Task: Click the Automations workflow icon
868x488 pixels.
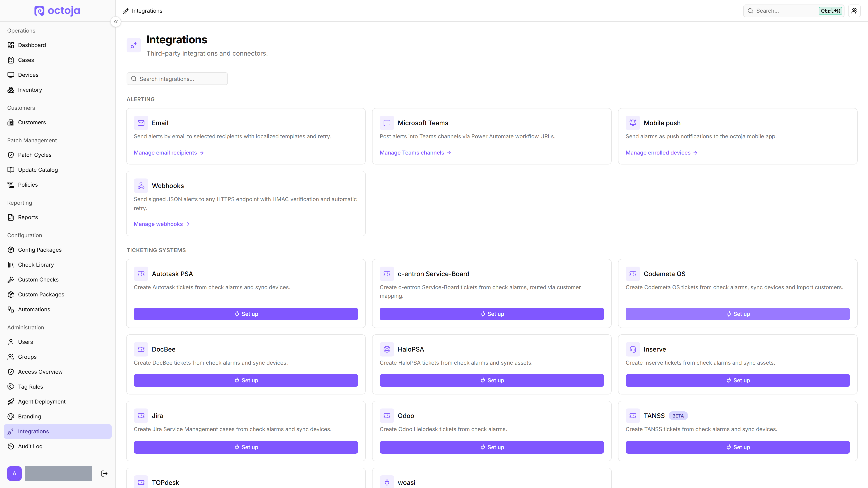Action: click(x=11, y=310)
